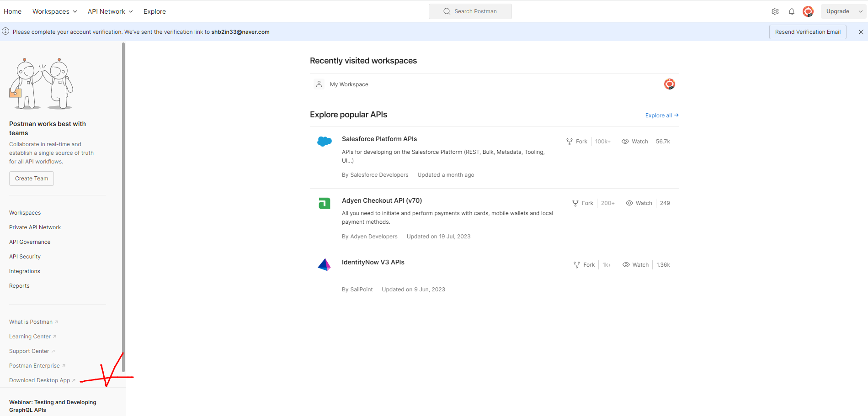
Task: Click Updated on 9 Jun, 2023 text
Action: tap(414, 290)
